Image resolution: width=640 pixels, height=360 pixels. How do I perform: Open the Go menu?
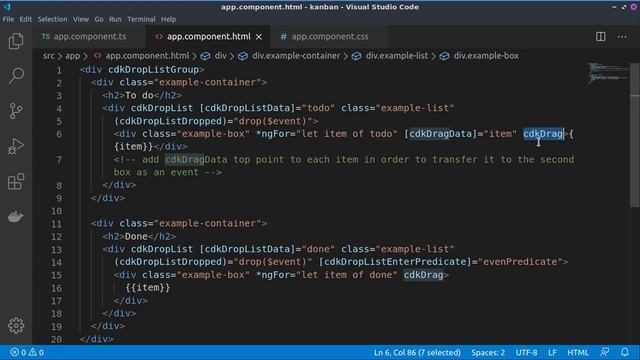coord(99,19)
